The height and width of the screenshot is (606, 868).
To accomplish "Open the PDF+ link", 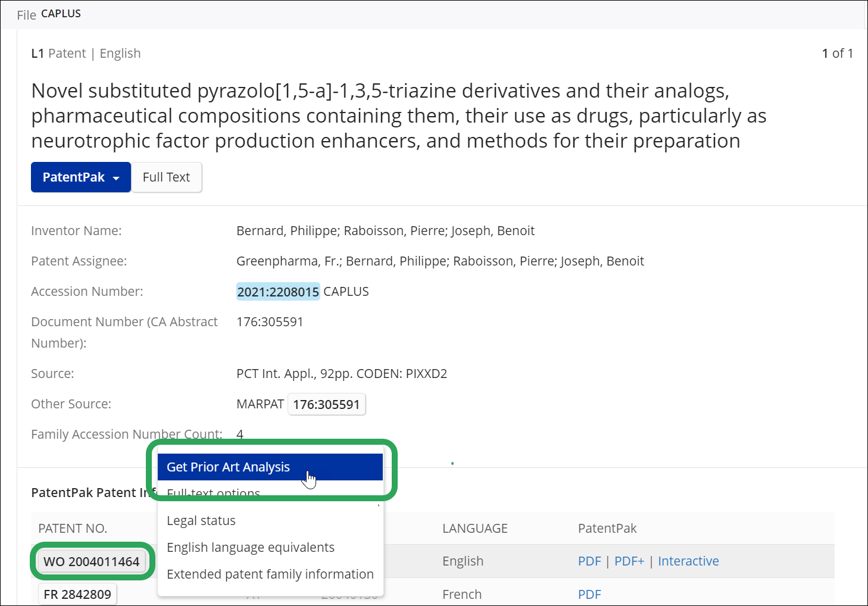I will (629, 561).
